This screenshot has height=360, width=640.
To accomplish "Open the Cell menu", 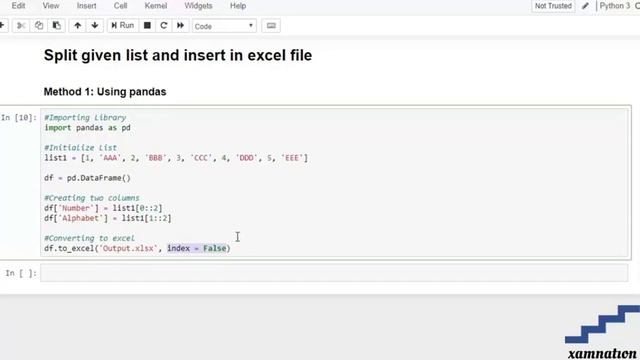I will click(x=120, y=6).
